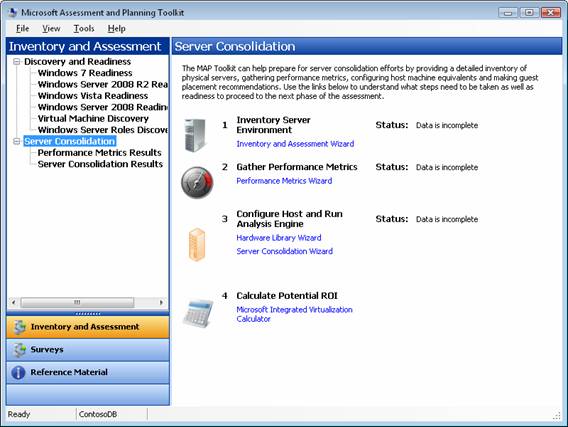Viewport: 568px width, 427px height.
Task: Click the Ready status bar text
Action: click(19, 414)
